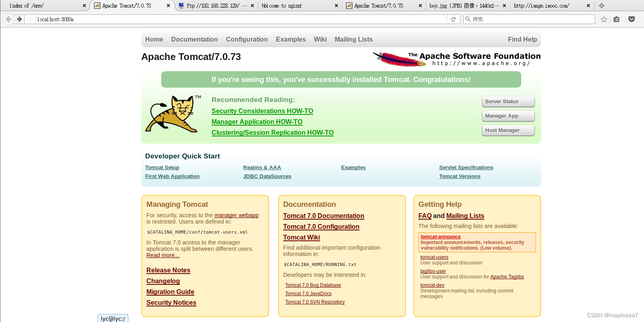Open Tomcat Wiki link
644x322 pixels.
(x=302, y=237)
